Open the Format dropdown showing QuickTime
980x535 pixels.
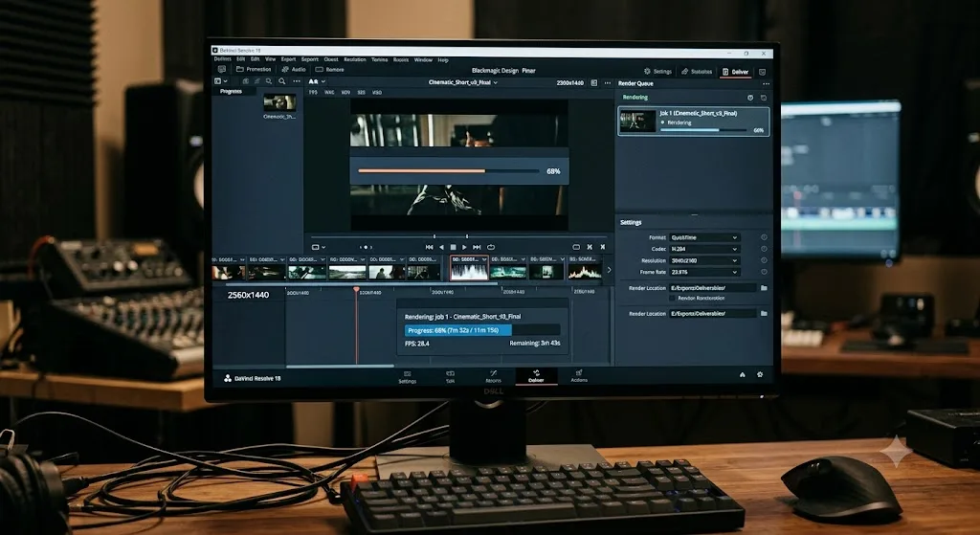pyautogui.click(x=704, y=237)
